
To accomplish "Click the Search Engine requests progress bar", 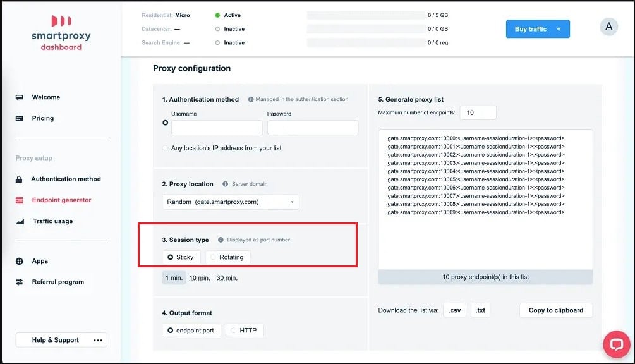I will click(366, 42).
